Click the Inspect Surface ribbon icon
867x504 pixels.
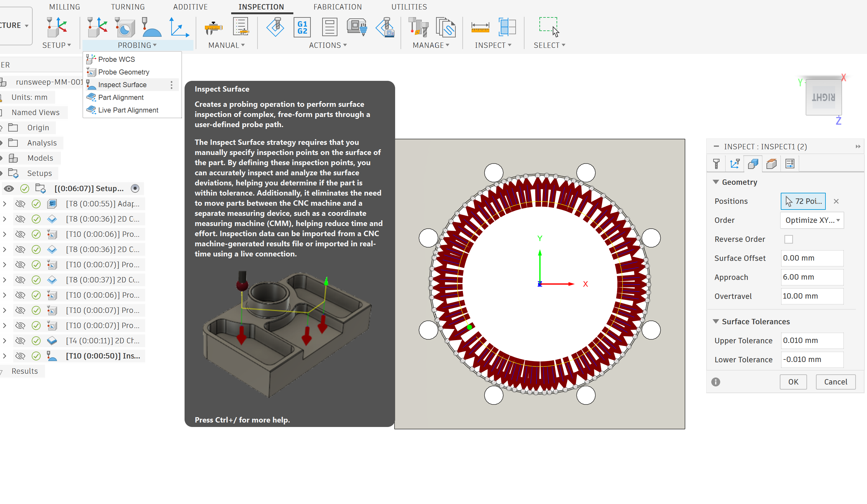(151, 27)
